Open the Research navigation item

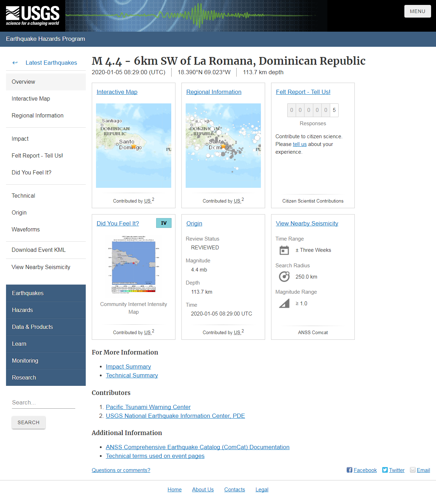(x=46, y=377)
